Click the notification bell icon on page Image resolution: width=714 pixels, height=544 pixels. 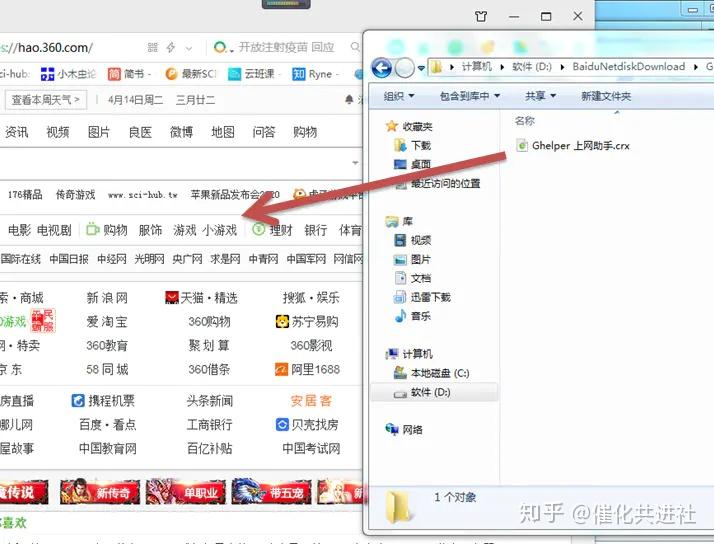click(349, 99)
